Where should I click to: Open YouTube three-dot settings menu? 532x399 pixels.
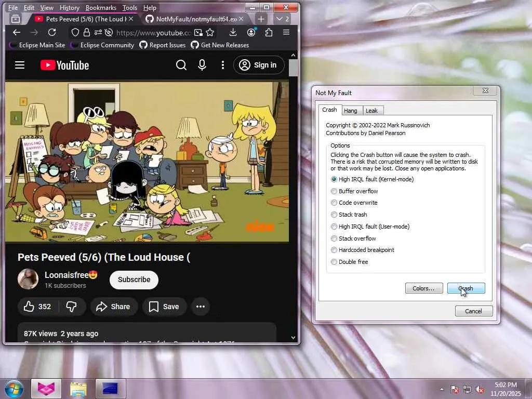pyautogui.click(x=222, y=65)
